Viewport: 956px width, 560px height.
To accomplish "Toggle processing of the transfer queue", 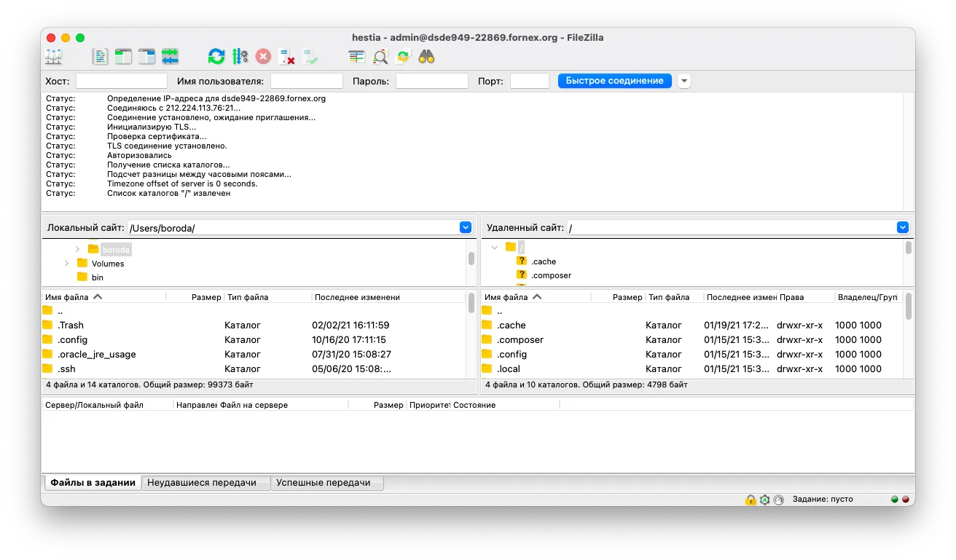I will 240,56.
